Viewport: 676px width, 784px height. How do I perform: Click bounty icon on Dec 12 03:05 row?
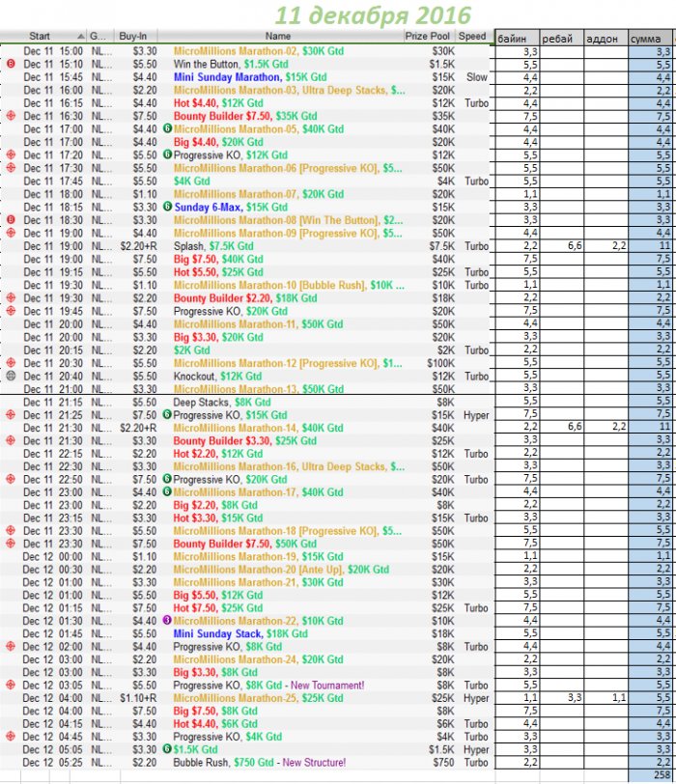[11, 685]
